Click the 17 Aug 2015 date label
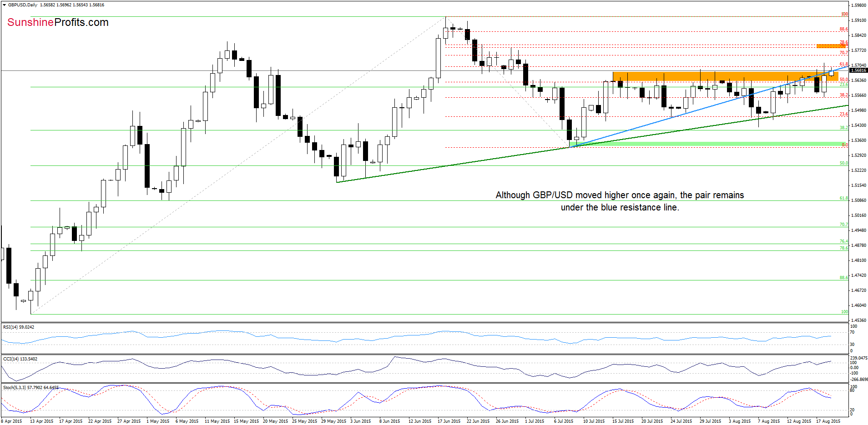Screen dimensions: 868x425 (x=828, y=421)
